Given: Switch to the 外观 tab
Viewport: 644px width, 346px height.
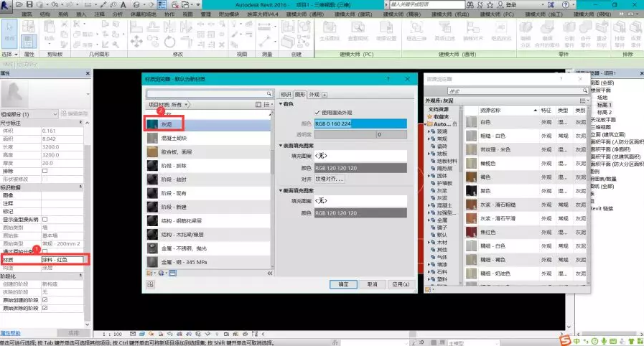Looking at the screenshot, I should [314, 95].
